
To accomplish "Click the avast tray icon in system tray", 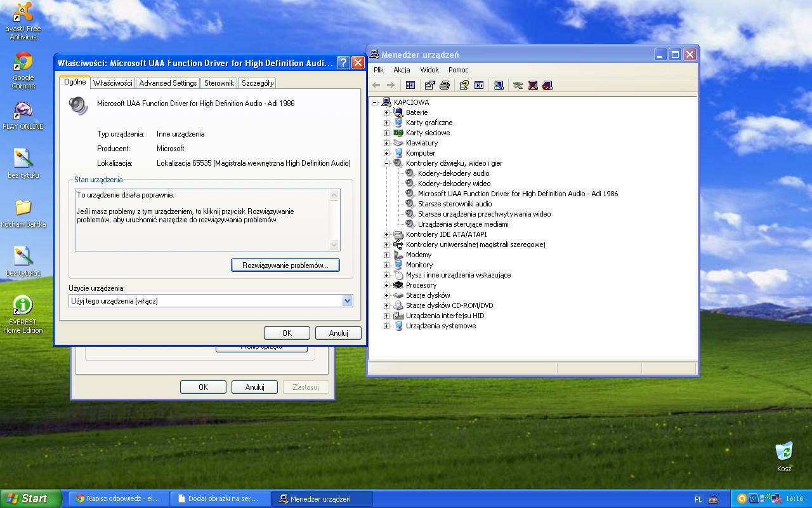I will coord(741,498).
